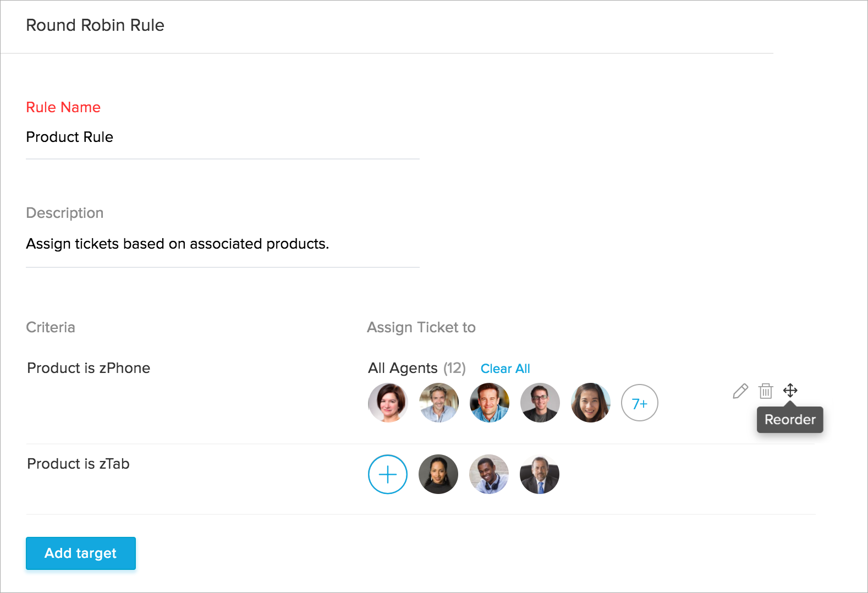Click the Reorder move arrows icon
Viewport: 868px width, 593px height.
[x=790, y=391]
